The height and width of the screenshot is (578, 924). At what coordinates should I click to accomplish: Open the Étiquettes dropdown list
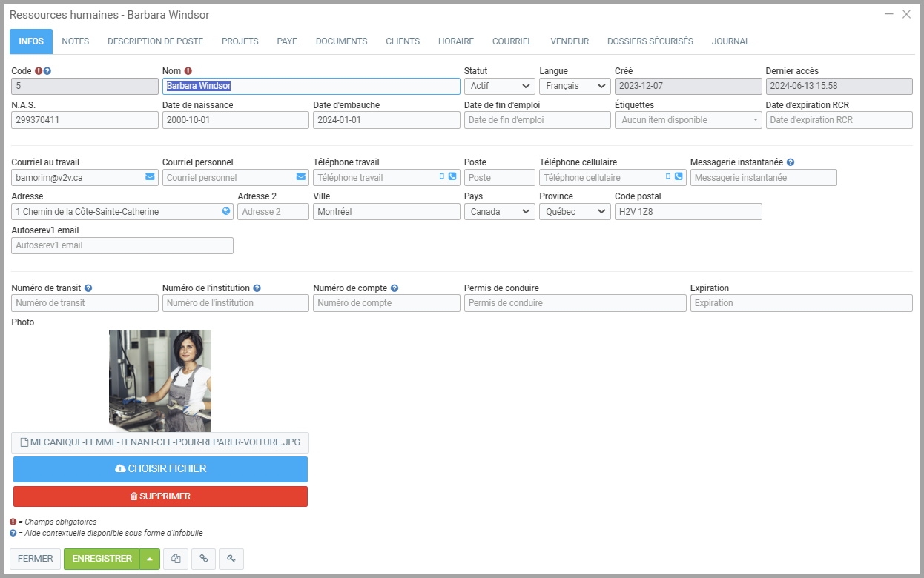(687, 120)
